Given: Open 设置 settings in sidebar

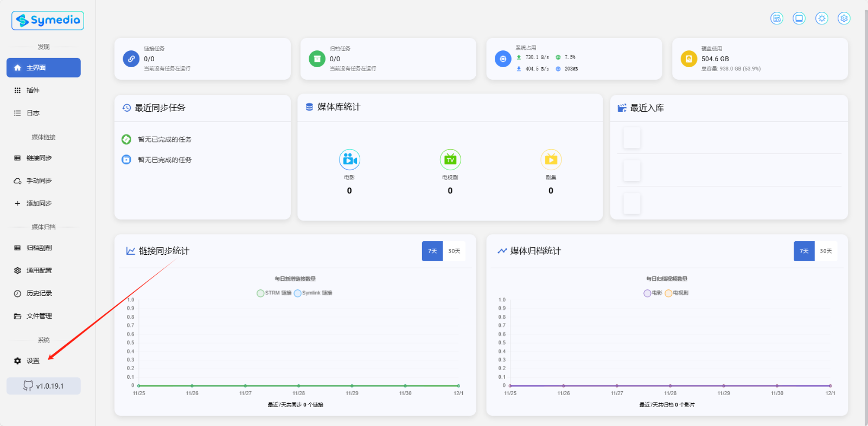Looking at the screenshot, I should (43, 361).
